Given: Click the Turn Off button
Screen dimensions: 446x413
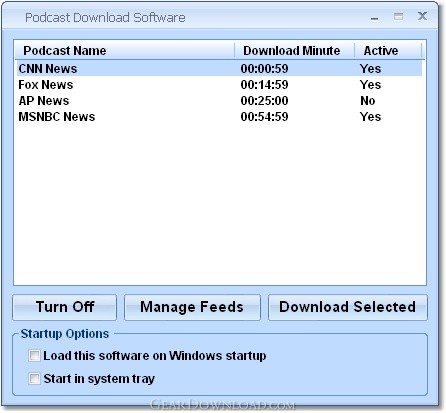Looking at the screenshot, I should 65,307.
